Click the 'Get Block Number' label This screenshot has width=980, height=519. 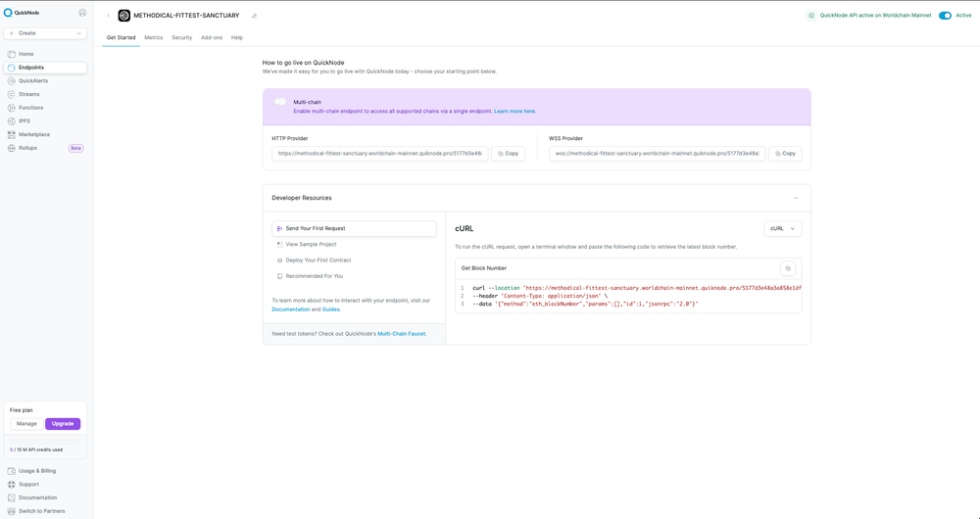tap(484, 268)
